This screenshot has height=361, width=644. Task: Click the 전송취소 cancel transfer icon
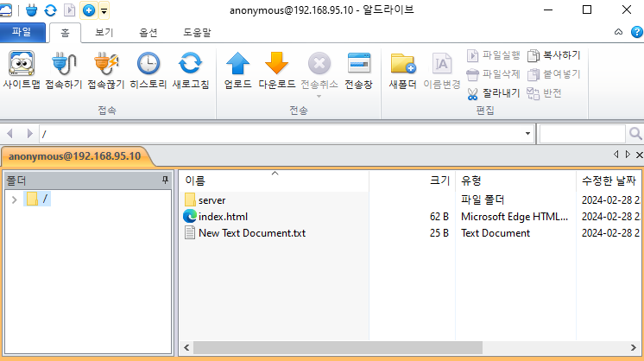319,70
